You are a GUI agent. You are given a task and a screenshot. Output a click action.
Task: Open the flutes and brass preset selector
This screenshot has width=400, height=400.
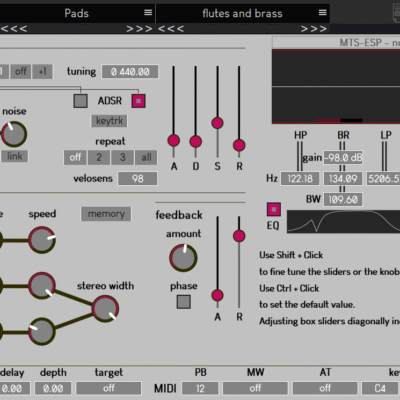242,13
